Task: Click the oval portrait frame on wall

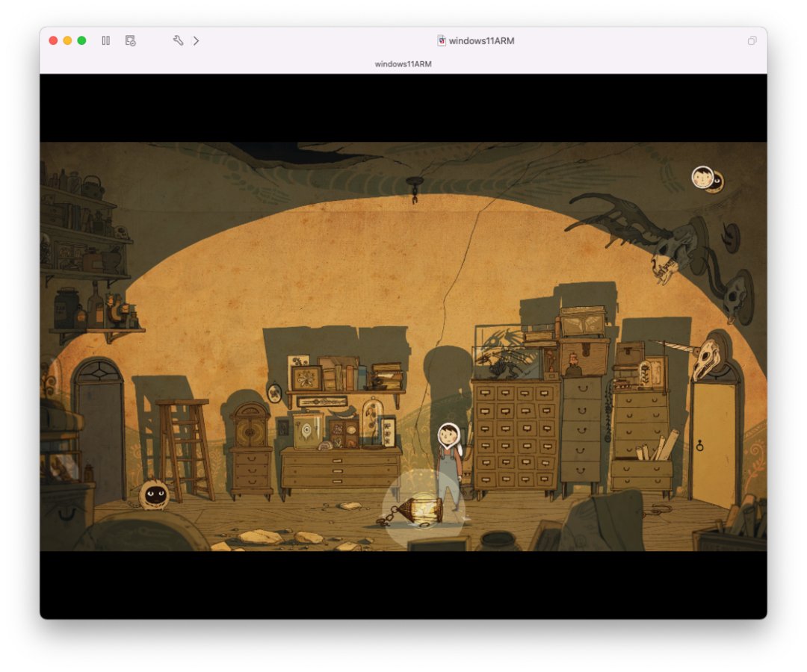Action: [275, 393]
